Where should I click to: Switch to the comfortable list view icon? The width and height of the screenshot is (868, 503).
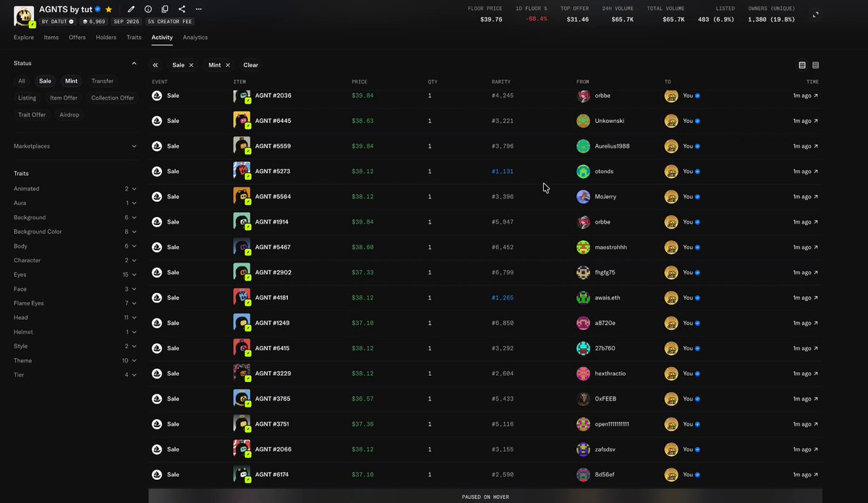[802, 65]
